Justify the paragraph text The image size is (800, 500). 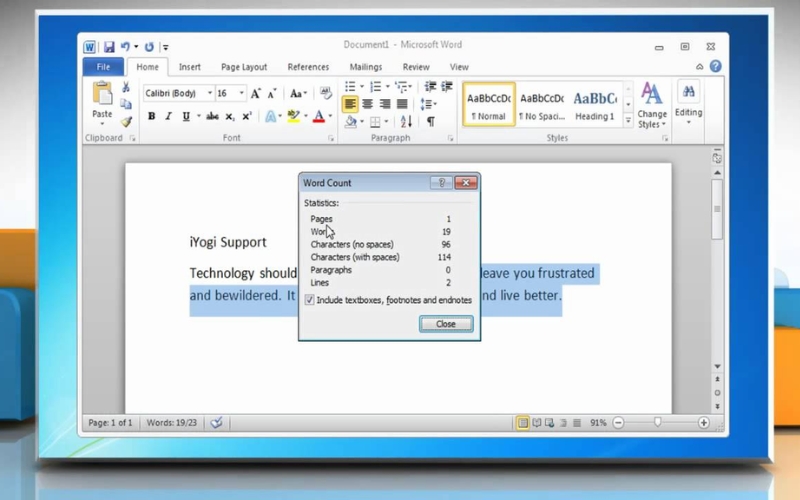pyautogui.click(x=402, y=104)
